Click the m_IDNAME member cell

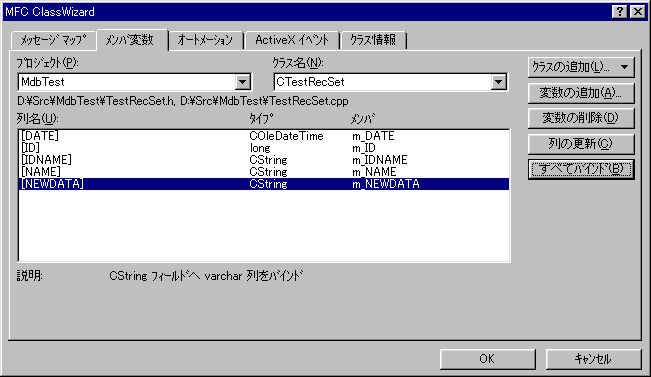point(379,160)
